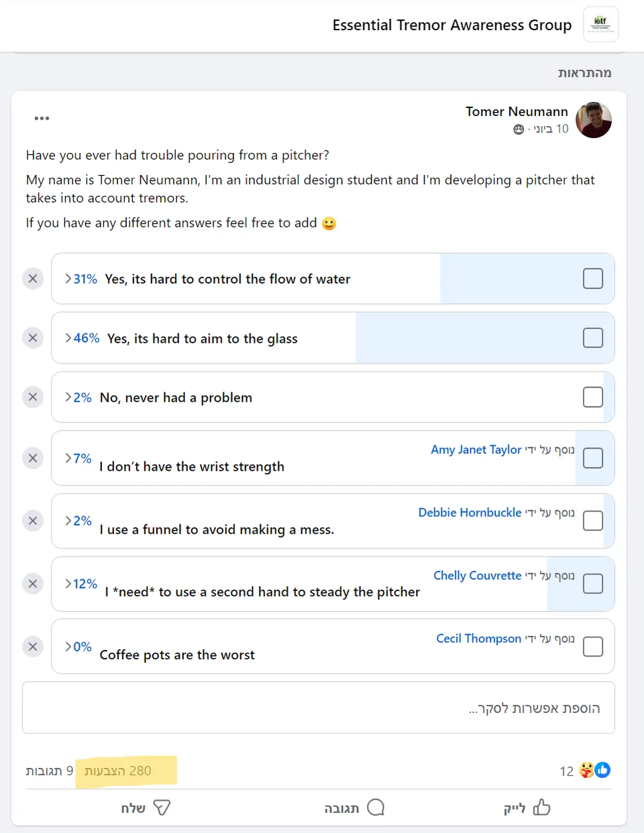Show voters of the 31% option
This screenshot has height=833, width=644.
tap(81, 279)
